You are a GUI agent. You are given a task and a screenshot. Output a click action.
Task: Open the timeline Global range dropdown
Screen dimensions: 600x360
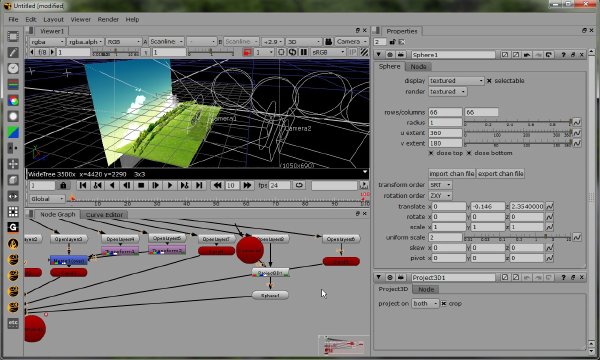[x=47, y=199]
